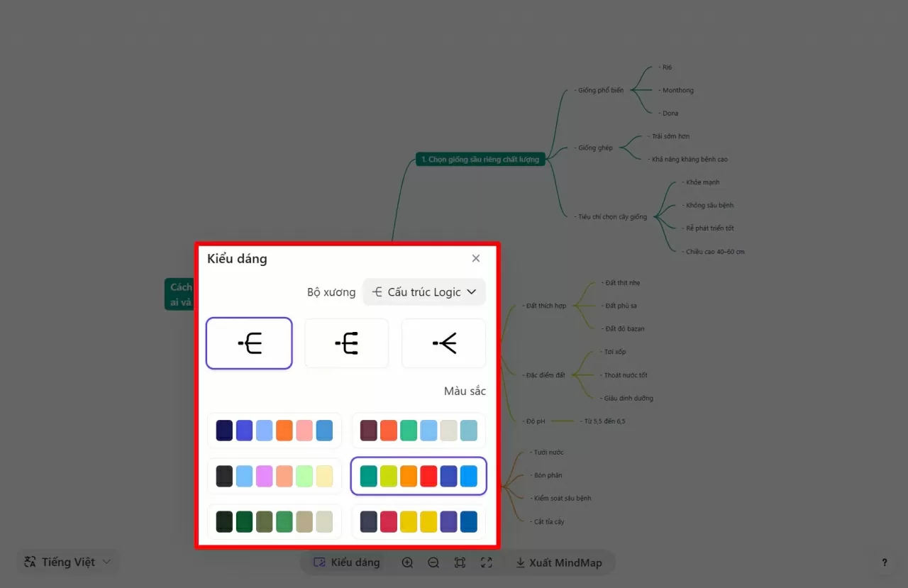Viewport: 908px width, 588px height.
Task: Open the Cấu trúc Logic skeleton dropdown
Action: tap(424, 292)
